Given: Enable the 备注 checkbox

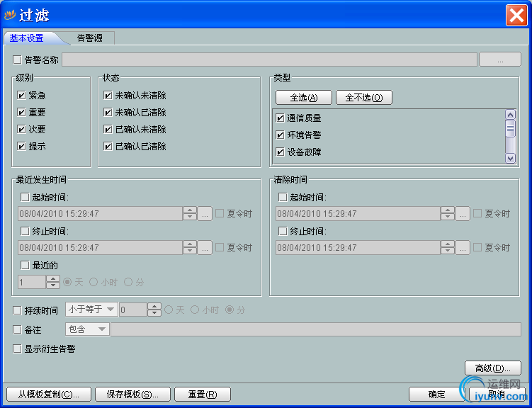Looking at the screenshot, I should pyautogui.click(x=17, y=329).
